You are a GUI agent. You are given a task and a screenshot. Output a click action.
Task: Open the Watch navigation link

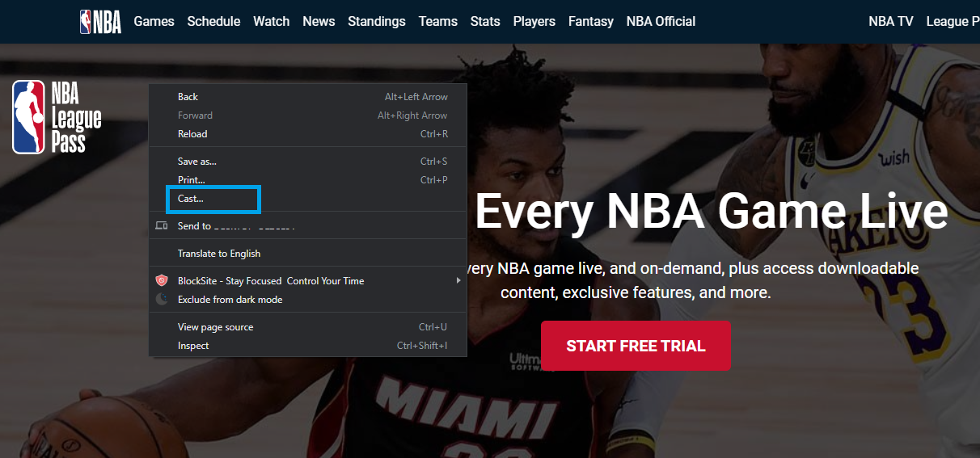pyautogui.click(x=271, y=22)
